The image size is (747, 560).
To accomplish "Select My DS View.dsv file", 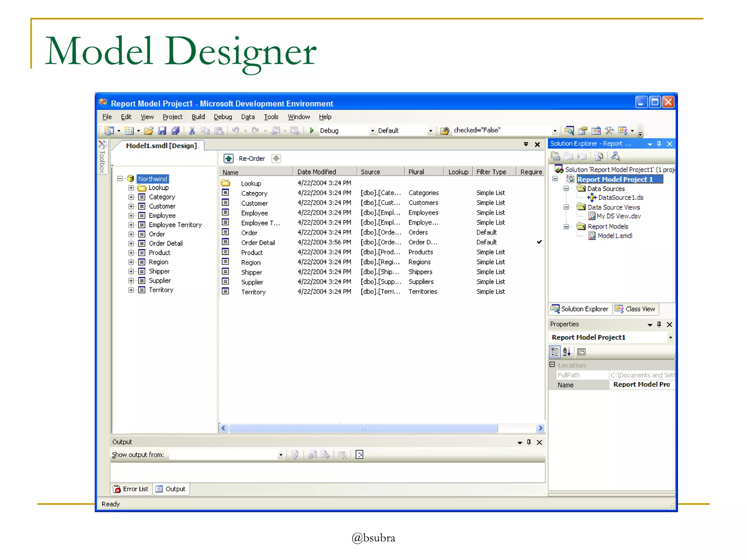I will (x=619, y=216).
